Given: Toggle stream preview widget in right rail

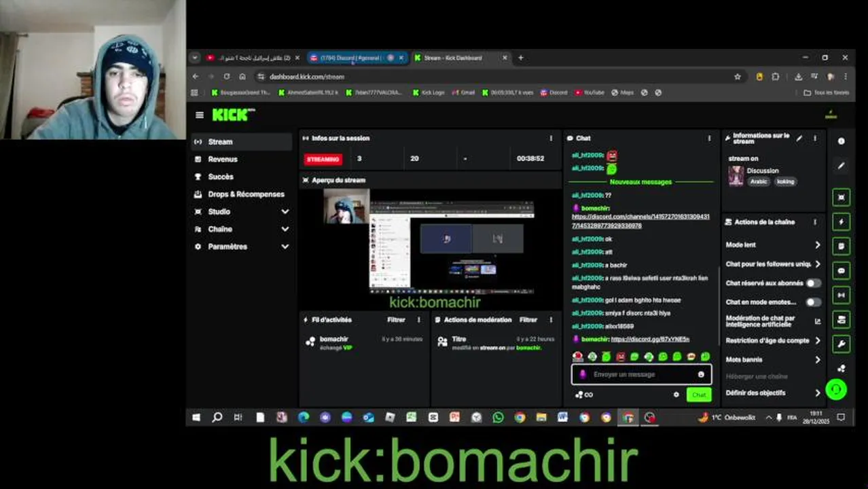Looking at the screenshot, I should coord(842,198).
